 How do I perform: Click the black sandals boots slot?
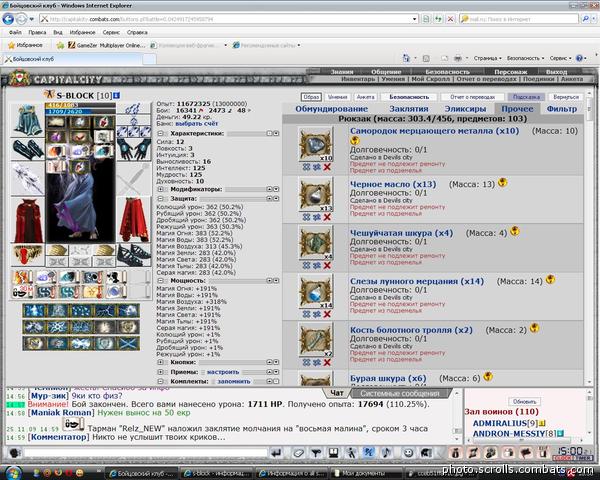coord(134,255)
